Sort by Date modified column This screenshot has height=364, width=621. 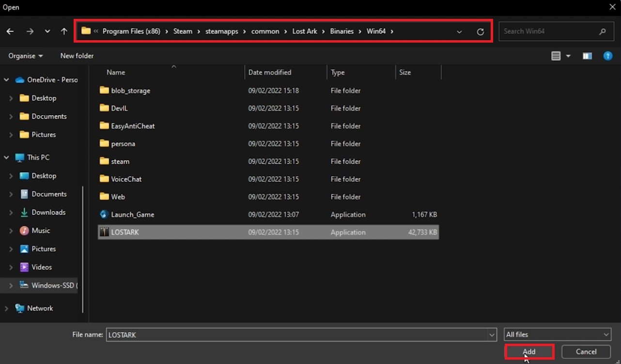[270, 72]
